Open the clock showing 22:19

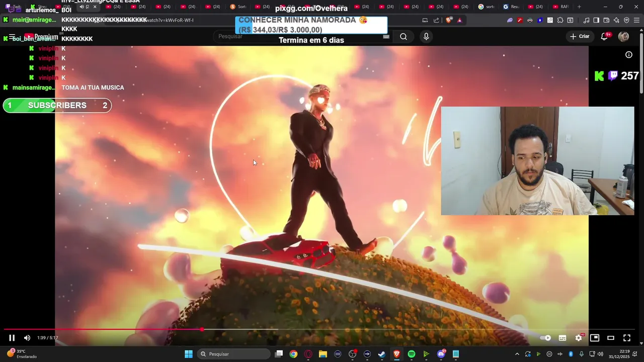pyautogui.click(x=619, y=354)
